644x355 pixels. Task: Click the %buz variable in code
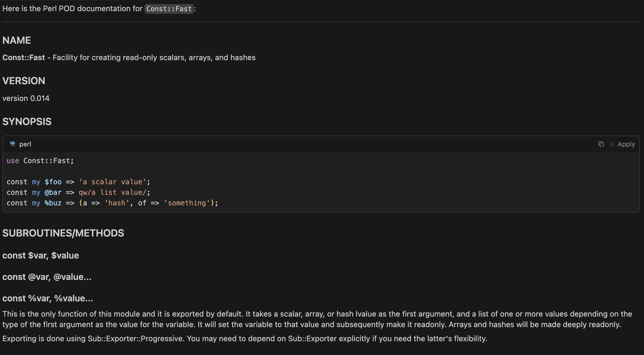click(53, 203)
